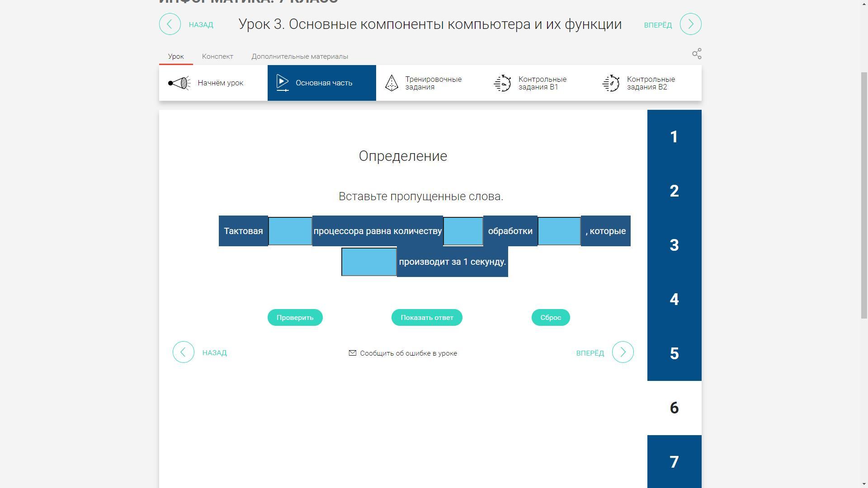
Task: Click the share icon
Action: coord(697,54)
